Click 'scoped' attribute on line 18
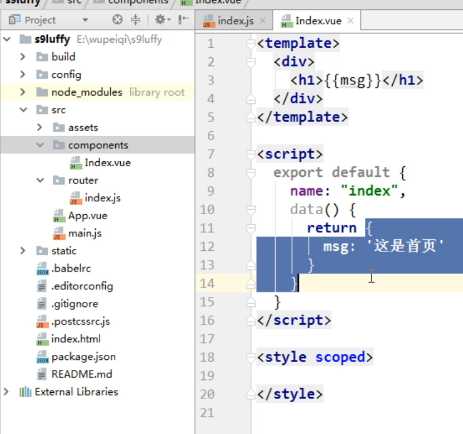The image size is (463, 434). point(340,357)
